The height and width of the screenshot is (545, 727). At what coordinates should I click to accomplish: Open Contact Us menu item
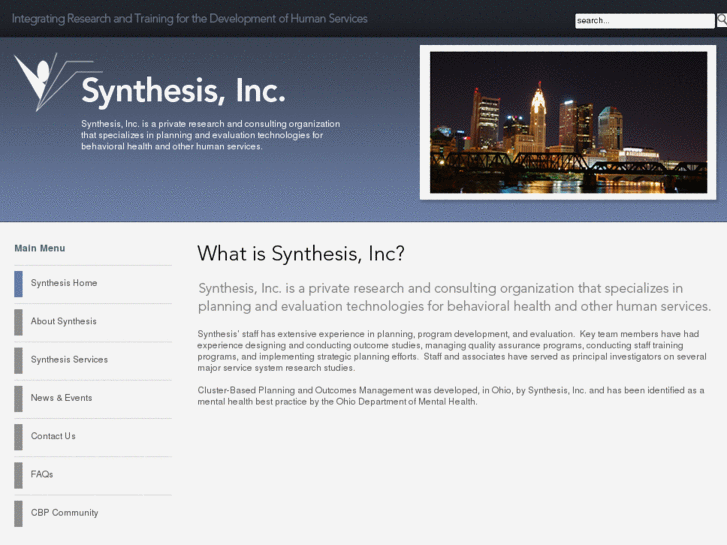(93, 436)
